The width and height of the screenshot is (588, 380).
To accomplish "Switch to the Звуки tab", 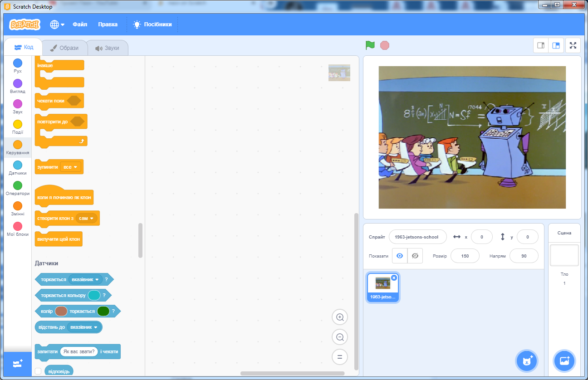I will pos(107,48).
